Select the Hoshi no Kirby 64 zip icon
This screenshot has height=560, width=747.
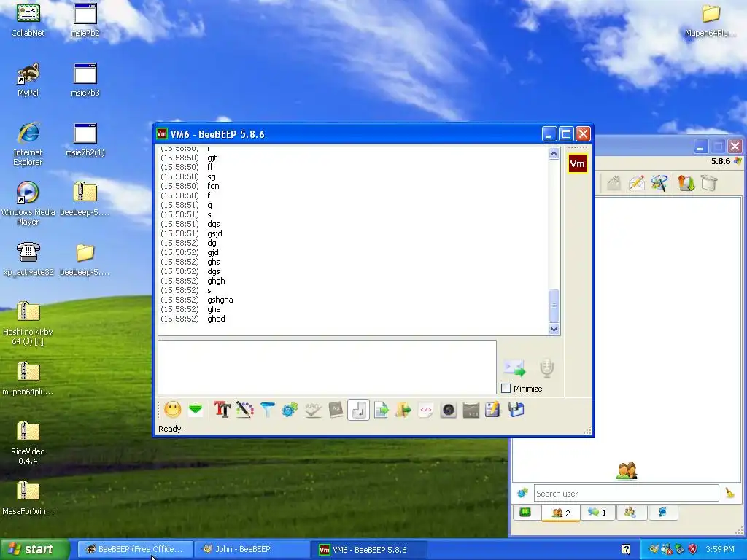pyautogui.click(x=28, y=324)
